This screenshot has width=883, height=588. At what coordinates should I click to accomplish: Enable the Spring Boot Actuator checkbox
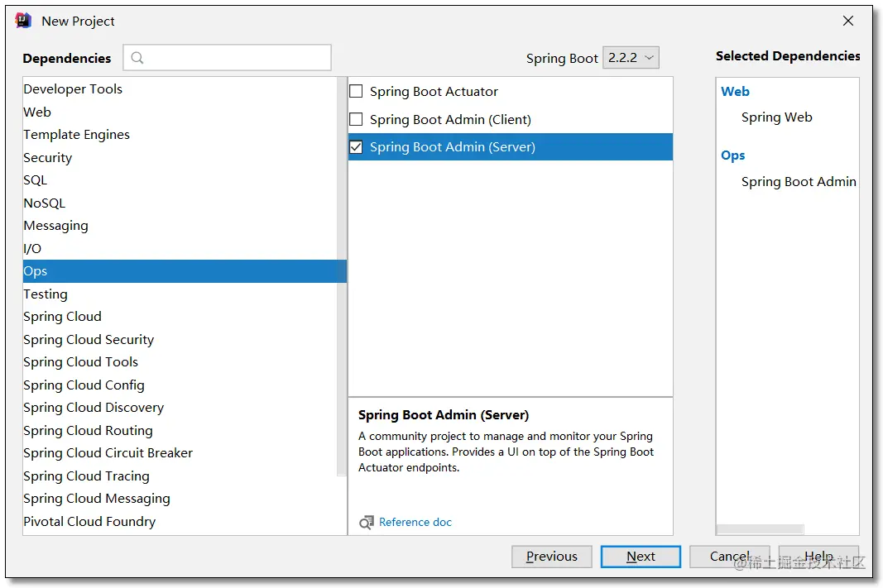click(356, 91)
